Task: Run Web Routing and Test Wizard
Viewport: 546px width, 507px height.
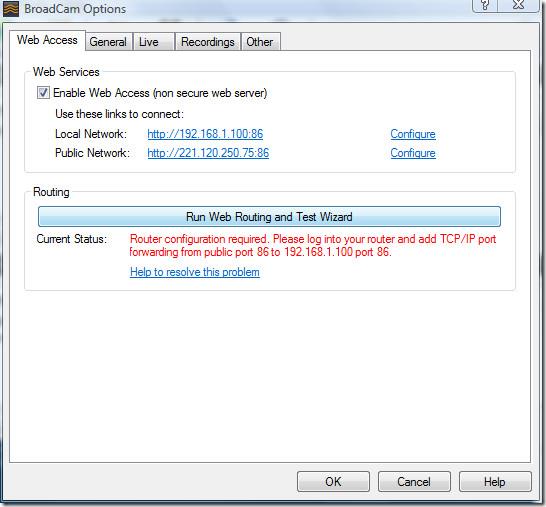Action: click(269, 217)
